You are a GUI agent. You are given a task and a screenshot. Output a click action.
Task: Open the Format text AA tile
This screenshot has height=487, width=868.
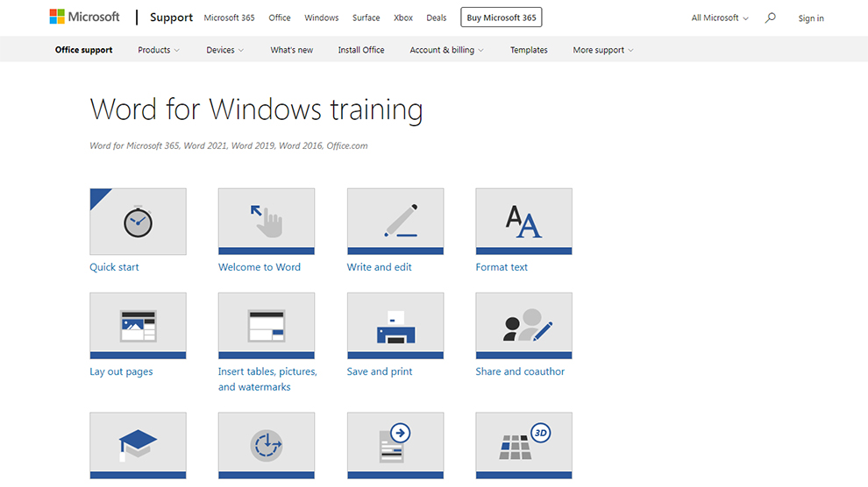(x=523, y=221)
